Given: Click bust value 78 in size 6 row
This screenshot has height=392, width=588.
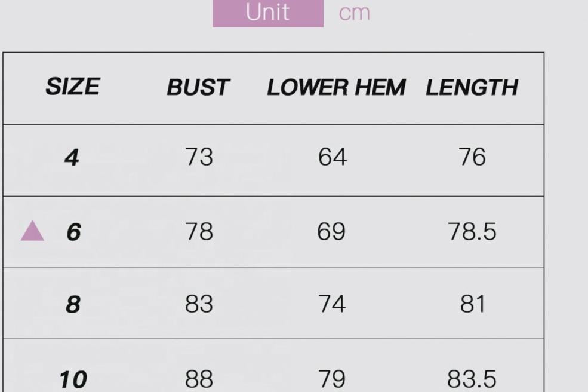Looking at the screenshot, I should 199,231.
